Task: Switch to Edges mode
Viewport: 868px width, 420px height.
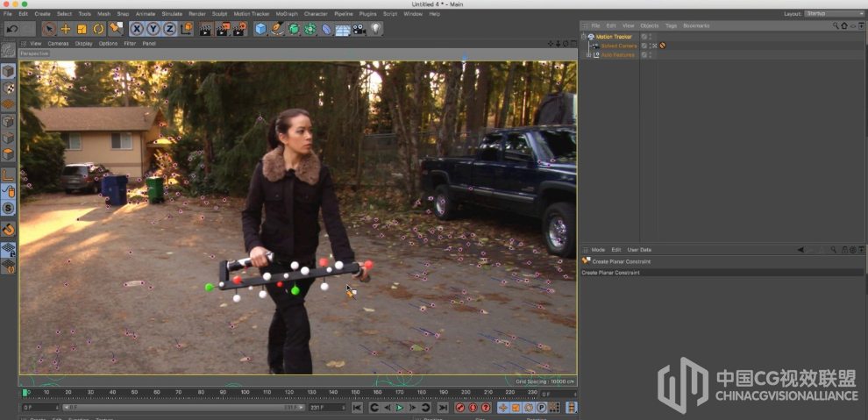Action: click(x=8, y=138)
